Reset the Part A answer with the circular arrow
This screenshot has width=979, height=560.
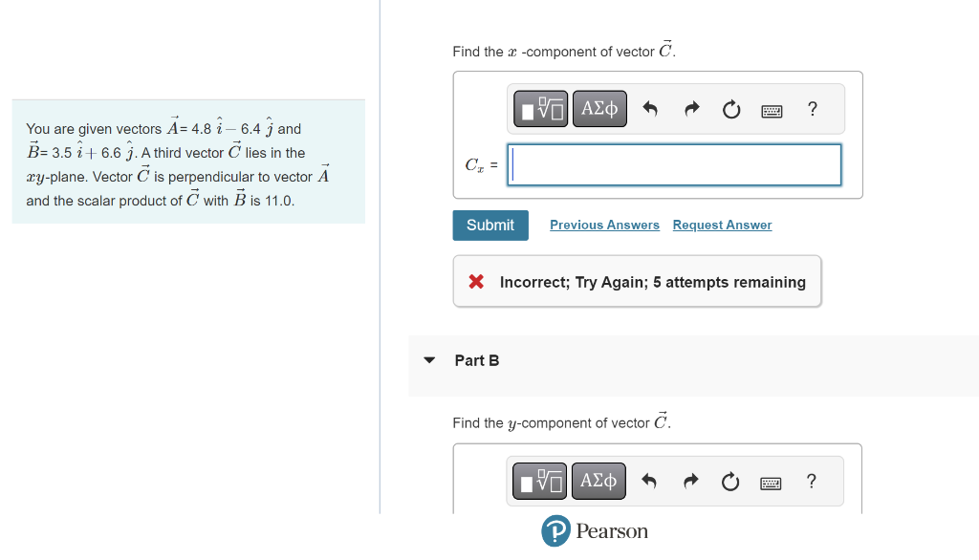(x=730, y=108)
